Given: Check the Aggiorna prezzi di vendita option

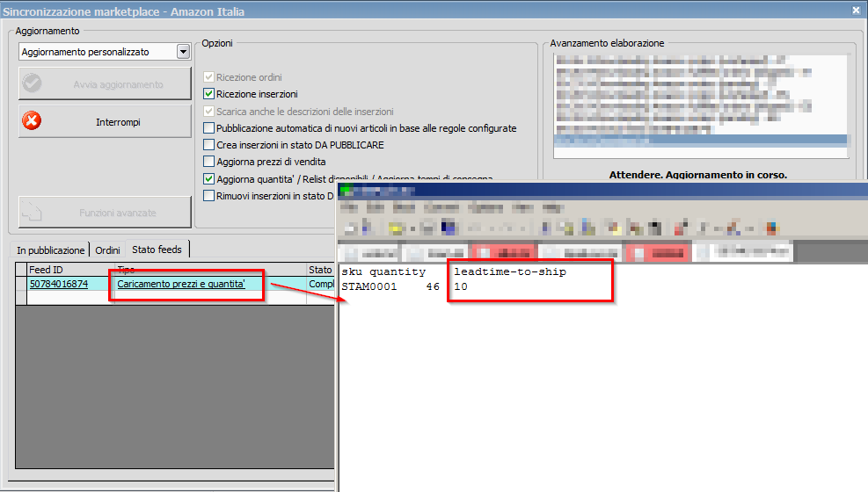Looking at the screenshot, I should 208,162.
